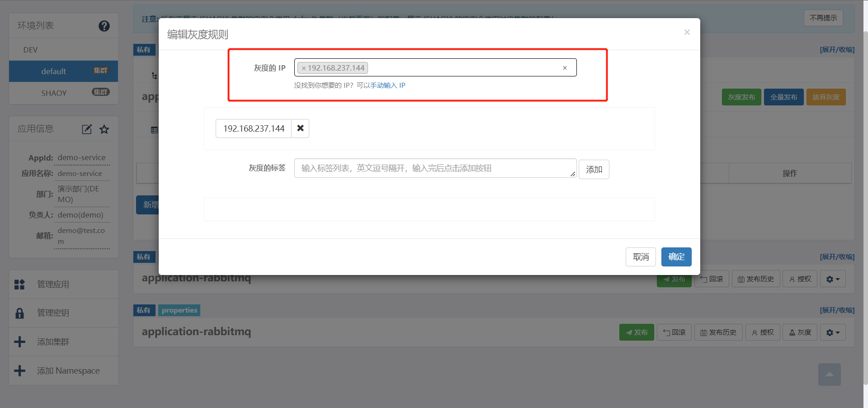Remove the 192.168.237.144 tag in the IP select box
The width and height of the screenshot is (868, 408).
(304, 68)
